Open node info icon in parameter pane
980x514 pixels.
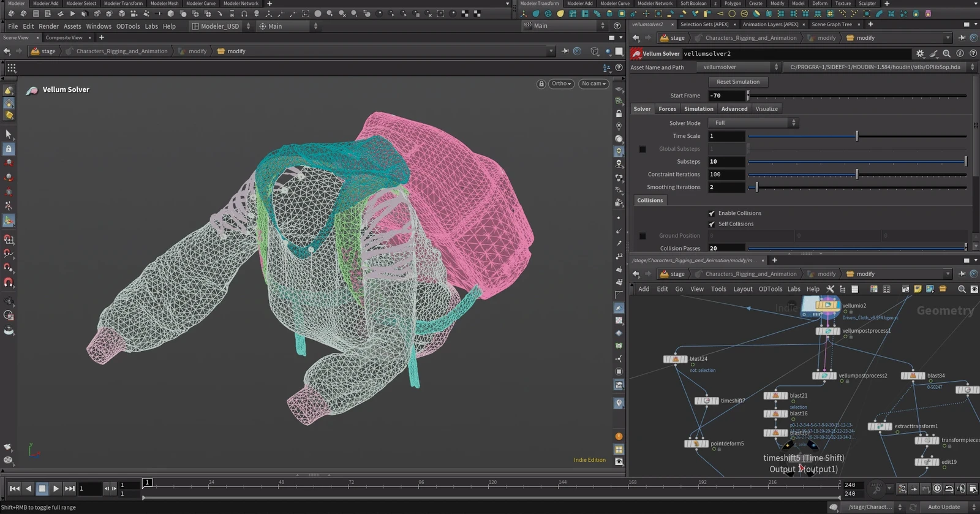pos(960,54)
